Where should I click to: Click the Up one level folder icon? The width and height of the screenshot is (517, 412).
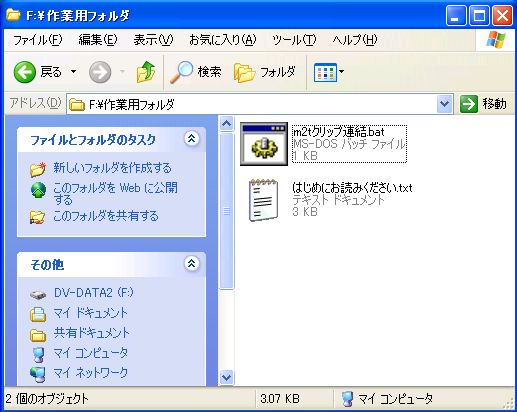[x=146, y=72]
